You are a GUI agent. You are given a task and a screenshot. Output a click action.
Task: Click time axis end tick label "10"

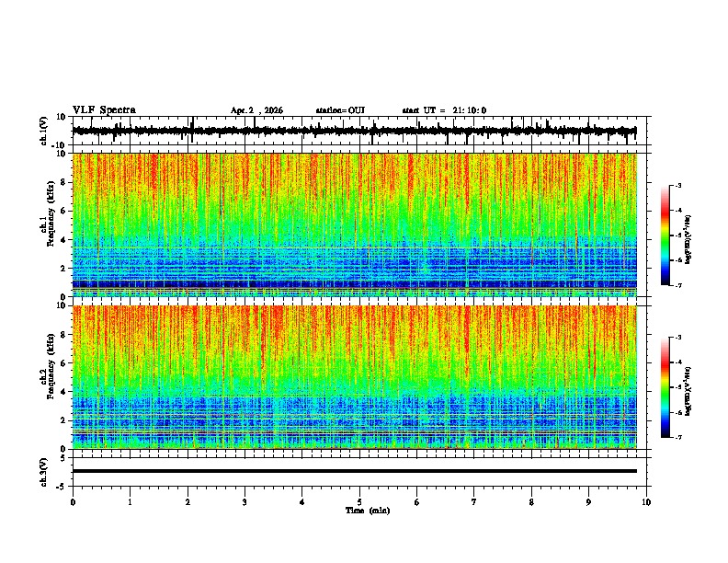pos(646,502)
